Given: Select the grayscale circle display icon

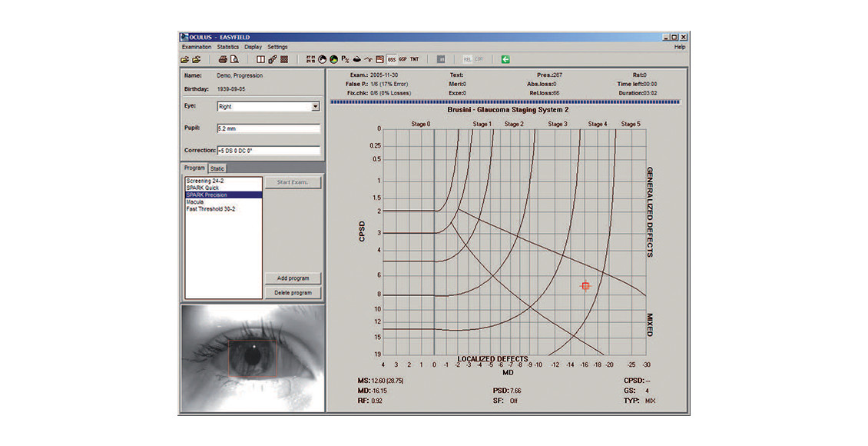Looking at the screenshot, I should pyautogui.click(x=322, y=59).
